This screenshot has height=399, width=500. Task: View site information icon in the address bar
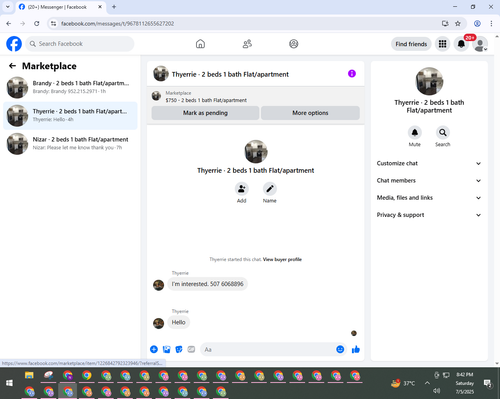coord(53,24)
